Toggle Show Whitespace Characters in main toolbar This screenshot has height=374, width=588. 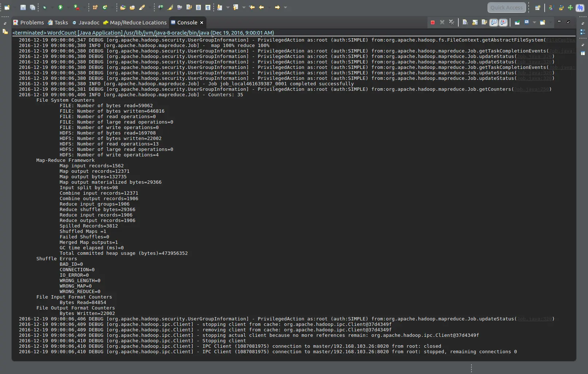click(x=208, y=7)
